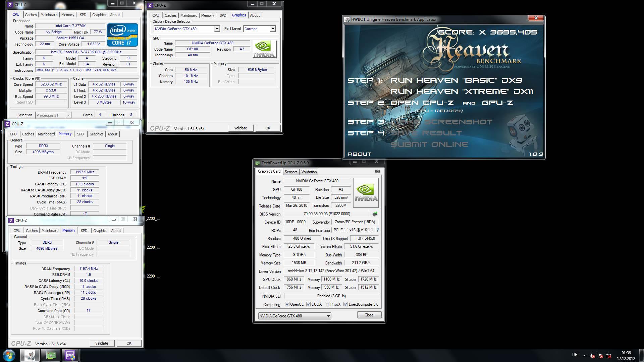The image size is (644, 362).
Task: Save the GPU BIOS via the chip icon
Action: pyautogui.click(x=375, y=214)
